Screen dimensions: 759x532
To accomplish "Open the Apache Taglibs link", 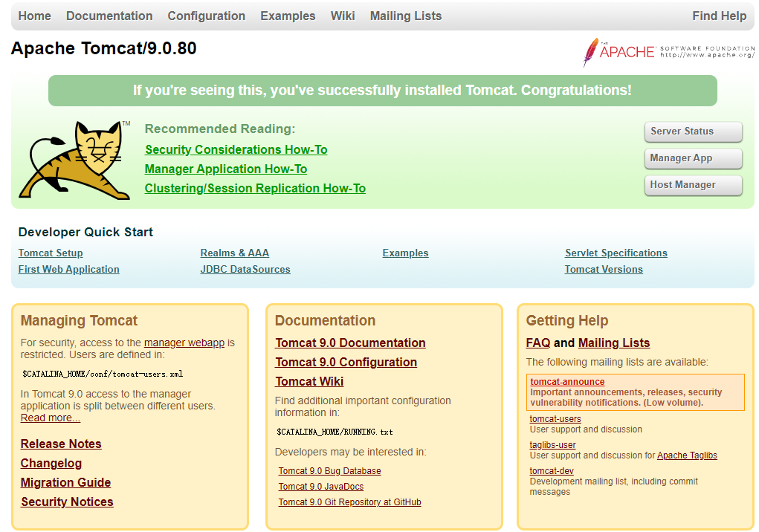I will coord(687,455).
